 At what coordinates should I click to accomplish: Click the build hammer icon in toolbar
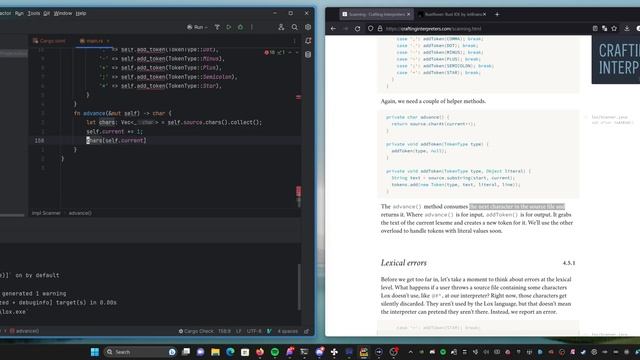(217, 27)
